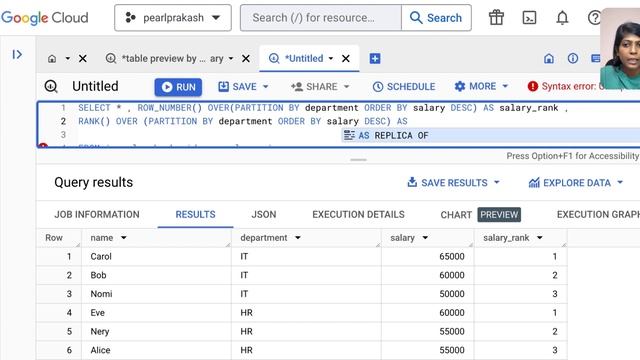Open the department column sort menu
This screenshot has width=640, height=360.
point(298,238)
